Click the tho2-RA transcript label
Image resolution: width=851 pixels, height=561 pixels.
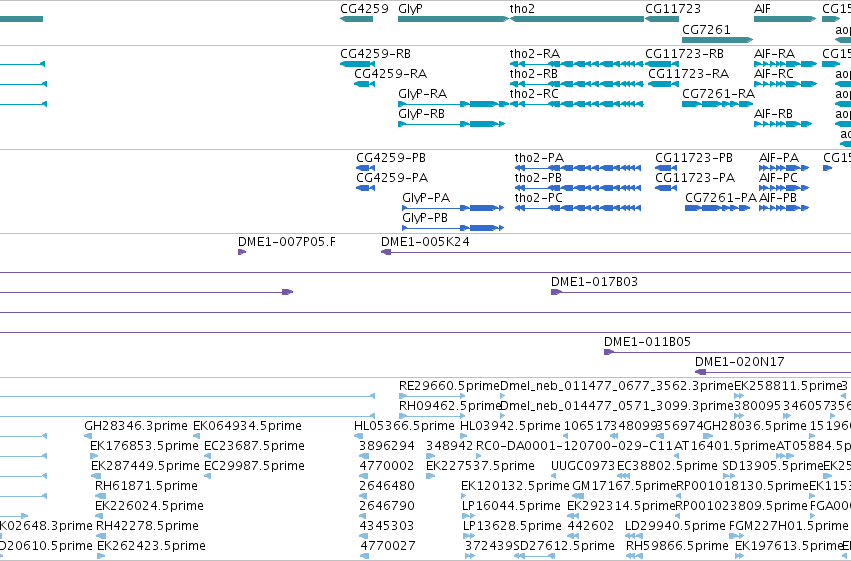point(535,54)
